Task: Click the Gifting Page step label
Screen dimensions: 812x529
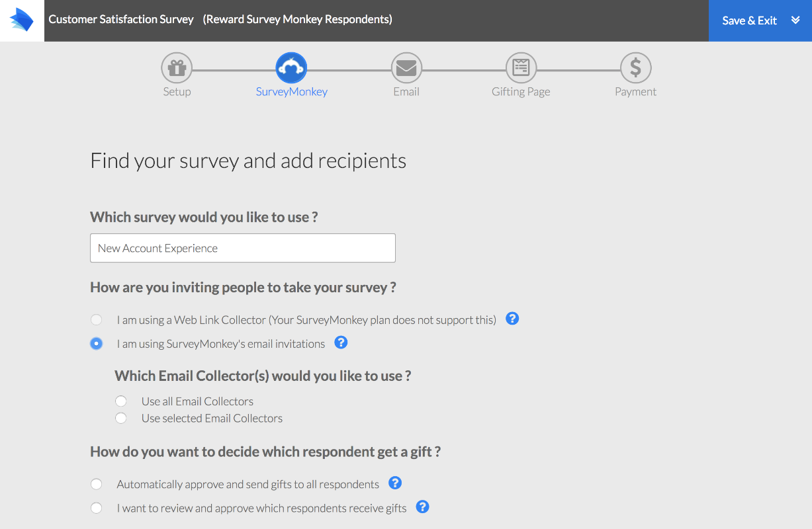Action: [521, 92]
